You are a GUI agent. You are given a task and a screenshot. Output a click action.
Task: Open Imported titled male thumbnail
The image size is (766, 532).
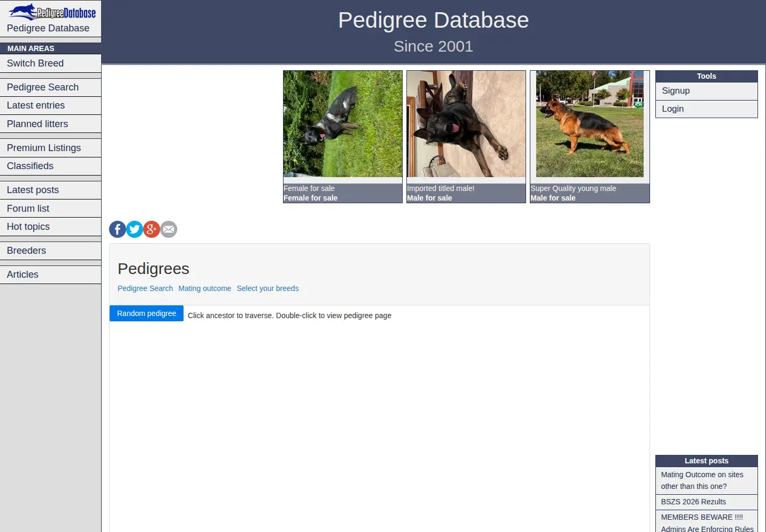(x=466, y=124)
